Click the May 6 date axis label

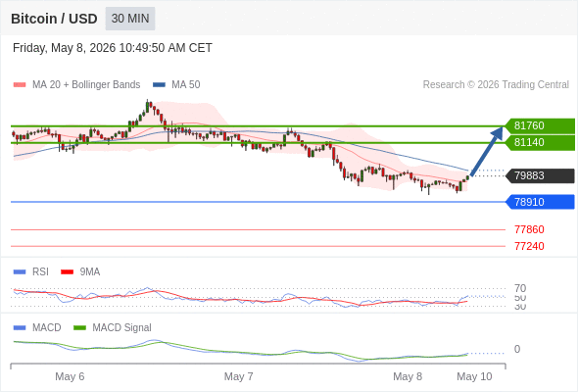pos(70,376)
